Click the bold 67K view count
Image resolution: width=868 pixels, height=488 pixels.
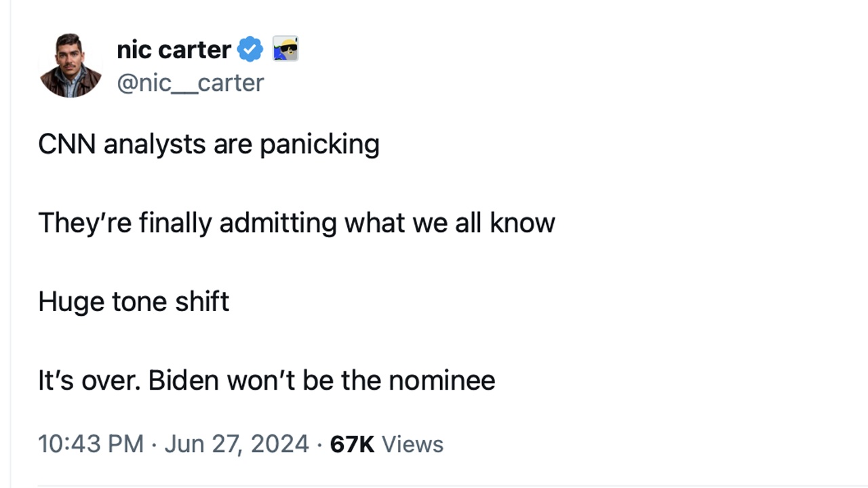coord(352,444)
